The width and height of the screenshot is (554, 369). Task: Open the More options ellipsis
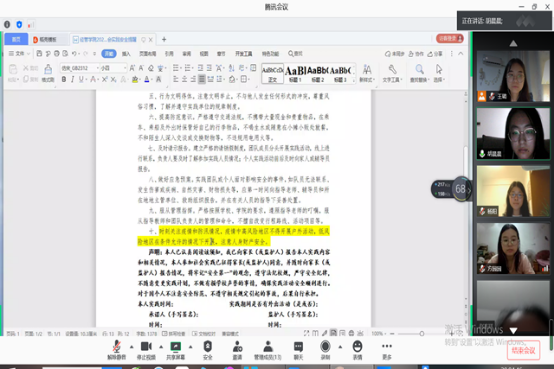point(387,350)
